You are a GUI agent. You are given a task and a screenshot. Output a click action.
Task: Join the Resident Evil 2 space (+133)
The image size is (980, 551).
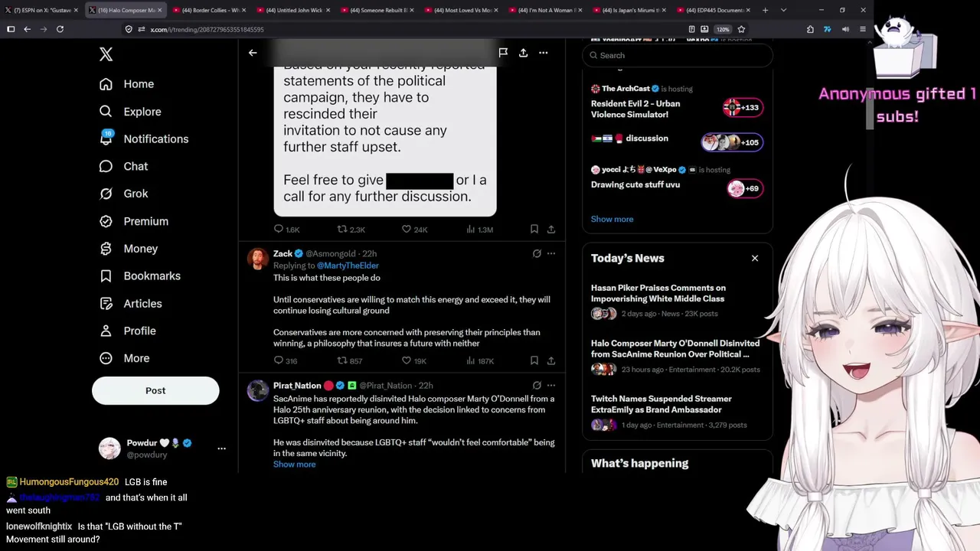[743, 108]
